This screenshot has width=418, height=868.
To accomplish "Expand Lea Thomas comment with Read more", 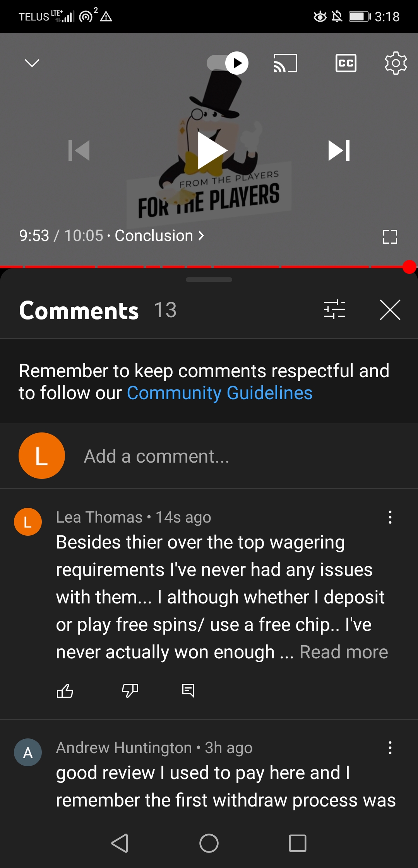I will (344, 652).
